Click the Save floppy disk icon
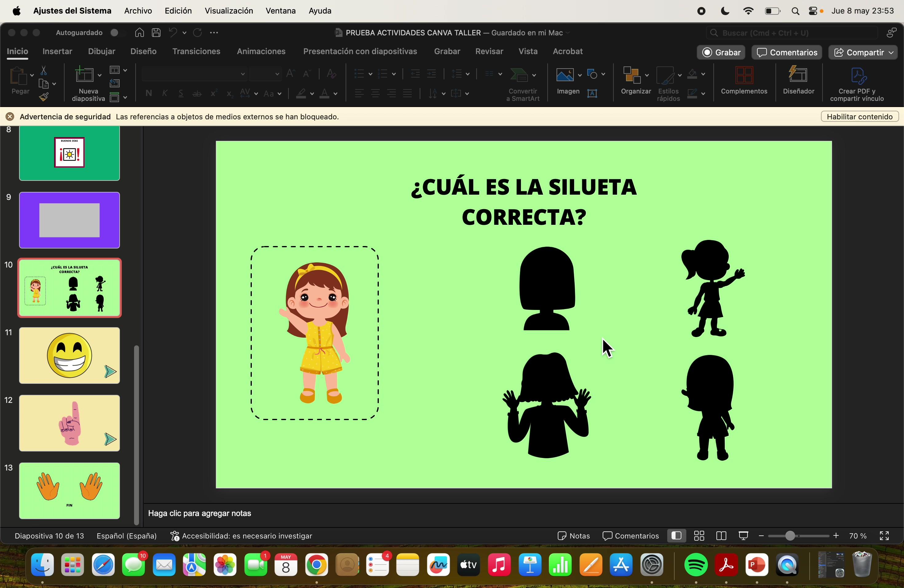This screenshot has width=904, height=588. tap(156, 33)
